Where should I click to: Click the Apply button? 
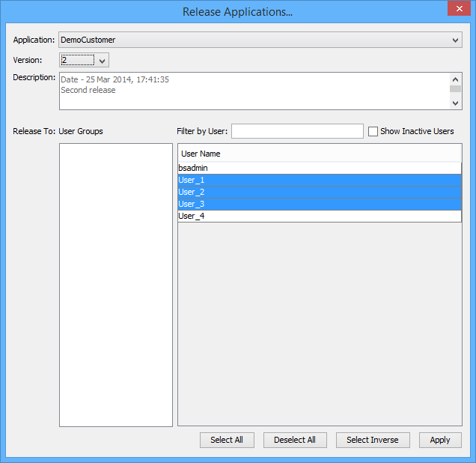tap(440, 440)
